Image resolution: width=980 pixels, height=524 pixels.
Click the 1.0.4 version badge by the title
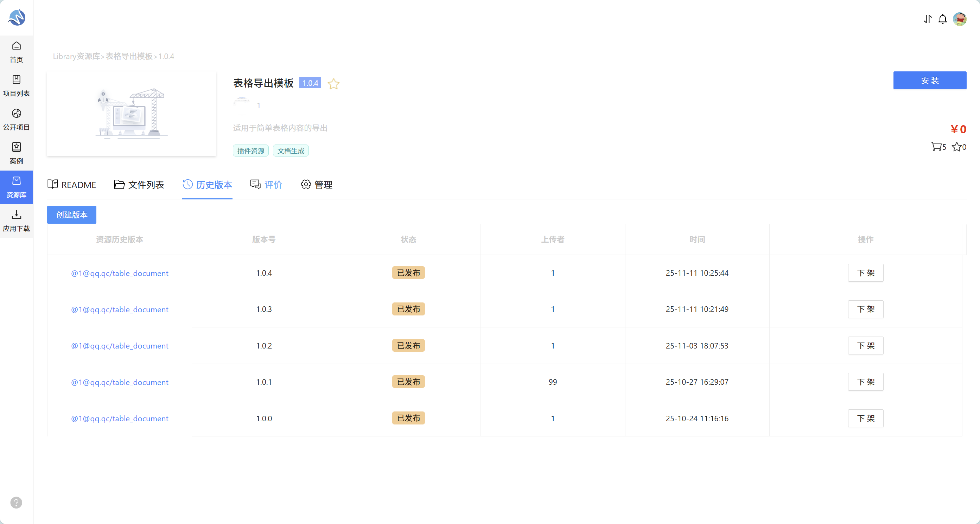pos(310,83)
